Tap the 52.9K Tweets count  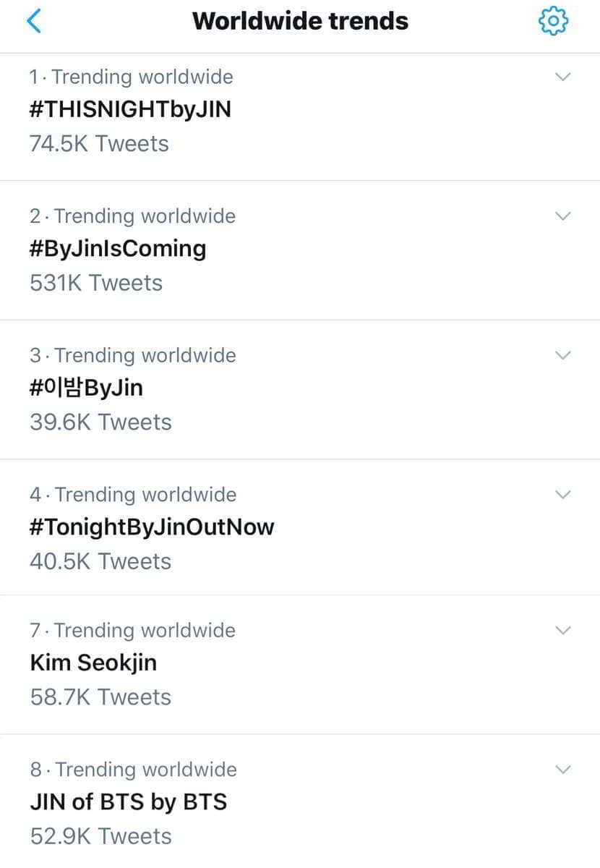(x=100, y=836)
